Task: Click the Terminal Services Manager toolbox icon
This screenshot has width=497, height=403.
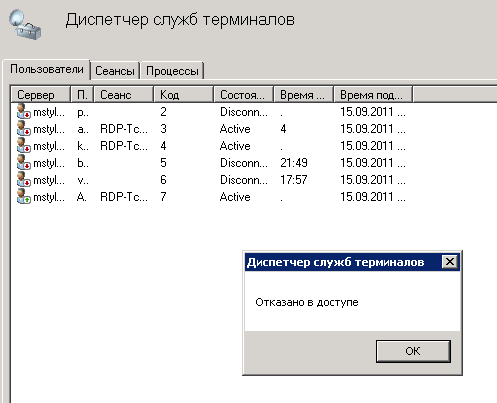Action: (25, 24)
